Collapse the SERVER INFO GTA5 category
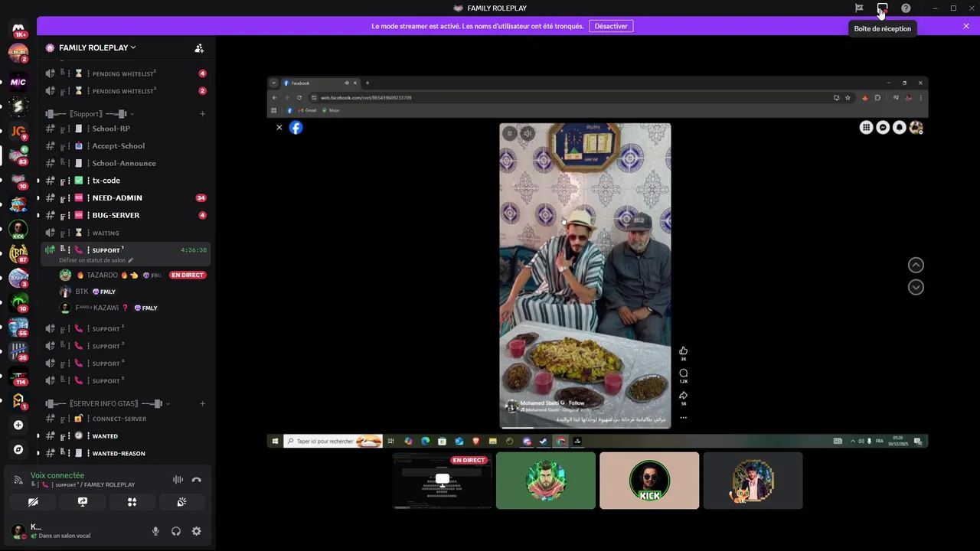The width and height of the screenshot is (980, 551). click(x=108, y=403)
